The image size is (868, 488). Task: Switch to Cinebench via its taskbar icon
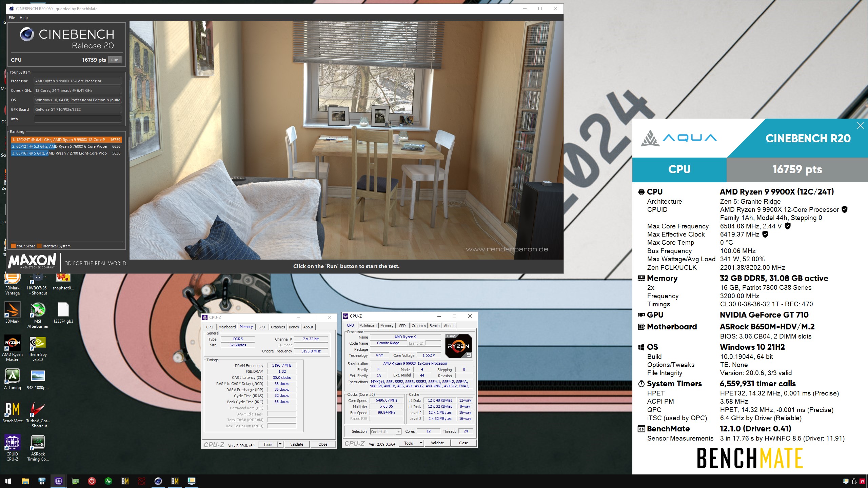point(158,481)
